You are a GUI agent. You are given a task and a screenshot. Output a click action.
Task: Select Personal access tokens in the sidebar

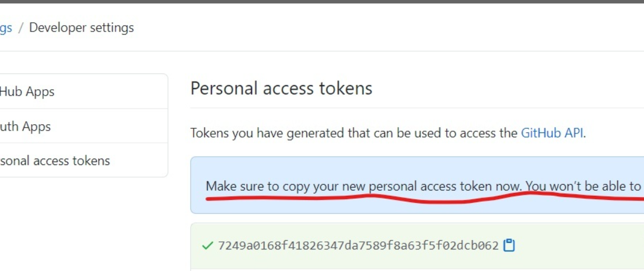click(55, 160)
